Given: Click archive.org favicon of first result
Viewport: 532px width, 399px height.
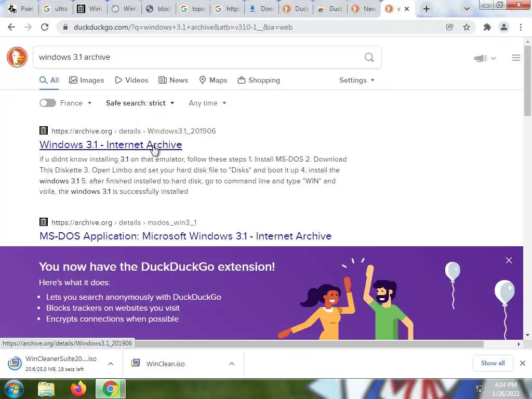Looking at the screenshot, I should pyautogui.click(x=44, y=130).
